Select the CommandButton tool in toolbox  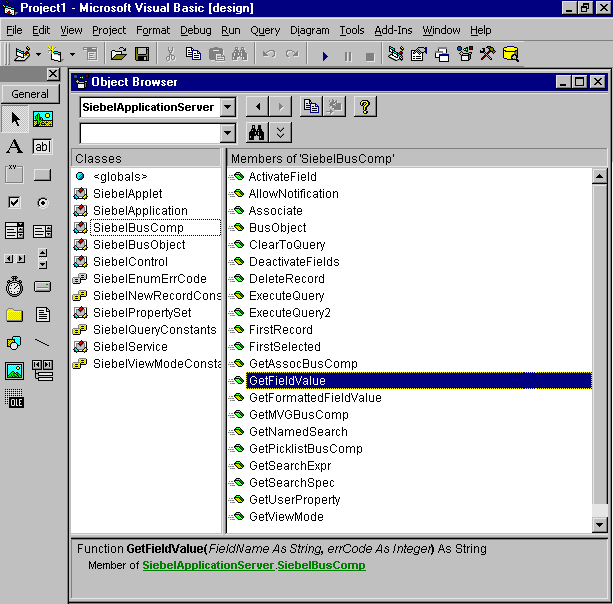tap(43, 174)
